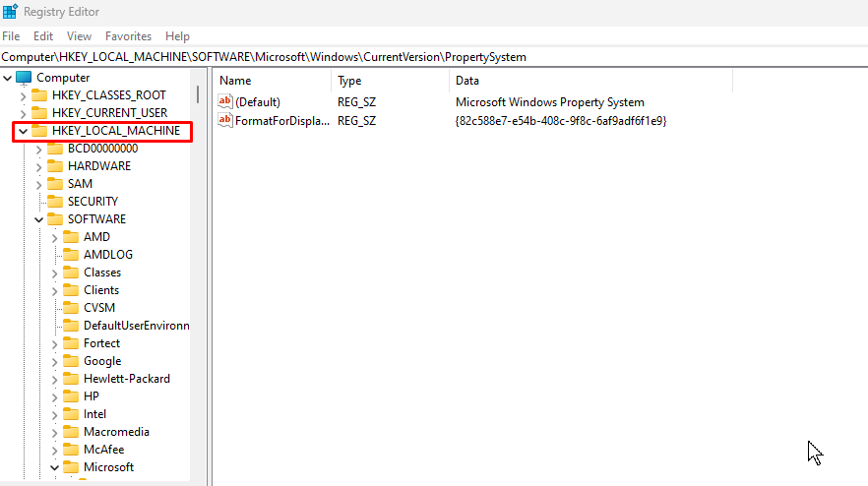Screen dimensions: 868x486
Task: Sort values by Type column header
Action: (391, 81)
